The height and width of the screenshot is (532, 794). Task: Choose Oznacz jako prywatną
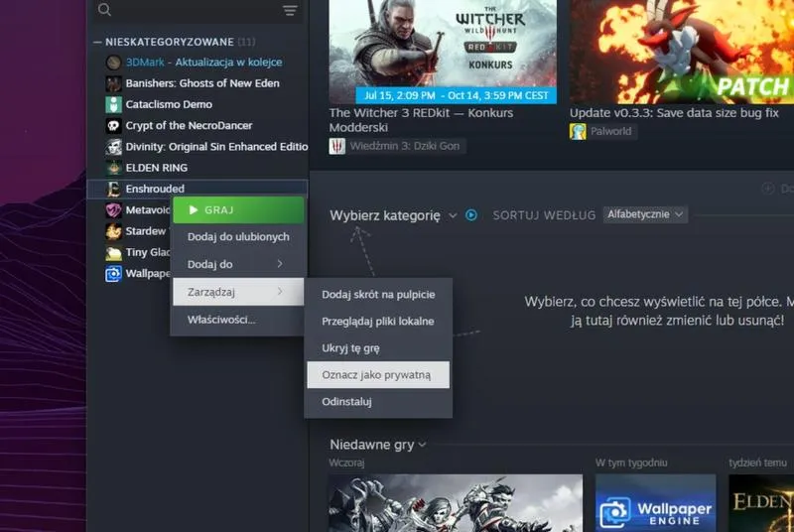click(x=378, y=374)
